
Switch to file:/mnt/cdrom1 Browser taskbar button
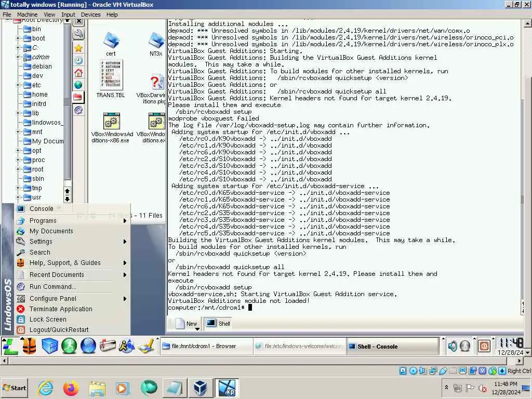(x=206, y=347)
